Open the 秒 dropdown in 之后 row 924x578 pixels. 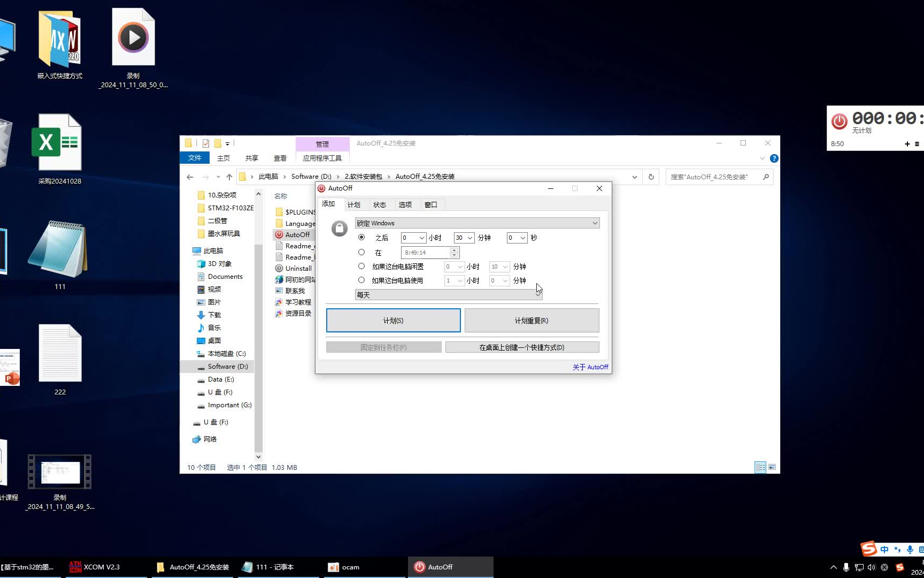click(517, 238)
